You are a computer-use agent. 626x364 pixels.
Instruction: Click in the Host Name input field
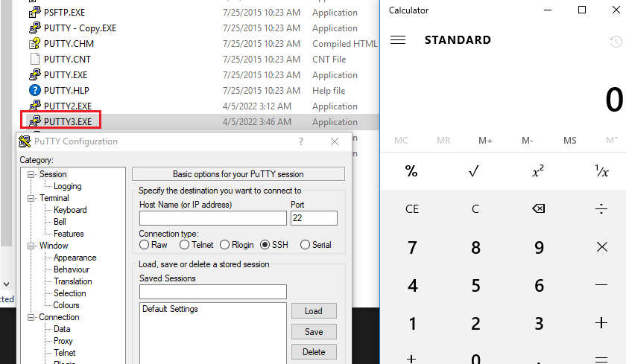point(213,218)
